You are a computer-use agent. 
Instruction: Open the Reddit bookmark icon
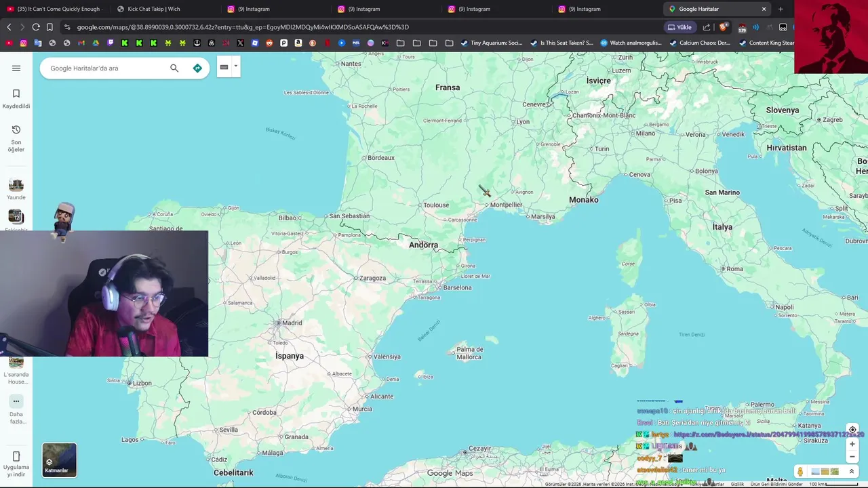coord(269,43)
